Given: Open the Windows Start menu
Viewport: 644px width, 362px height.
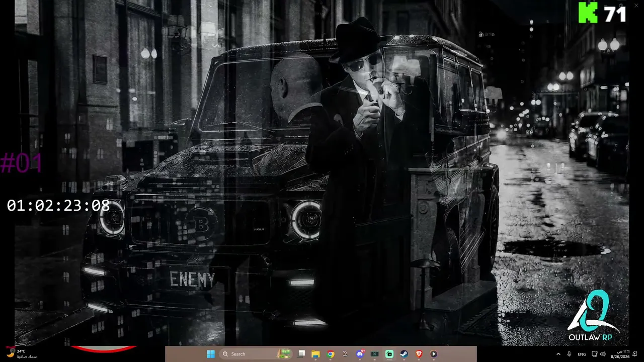Looking at the screenshot, I should coord(211,354).
